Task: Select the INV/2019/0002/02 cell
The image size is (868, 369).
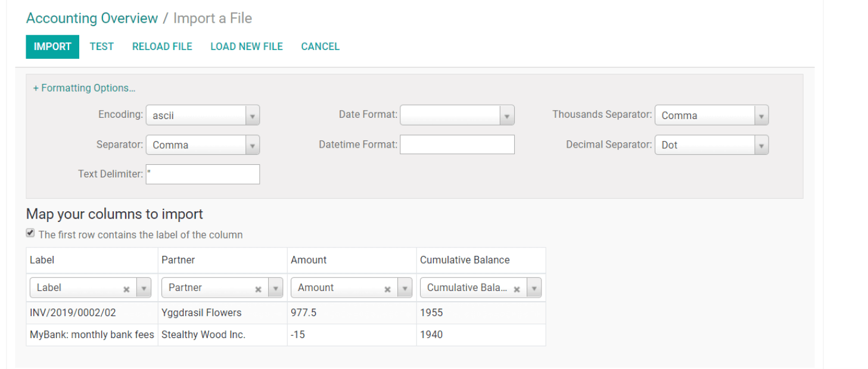Action: pyautogui.click(x=92, y=312)
